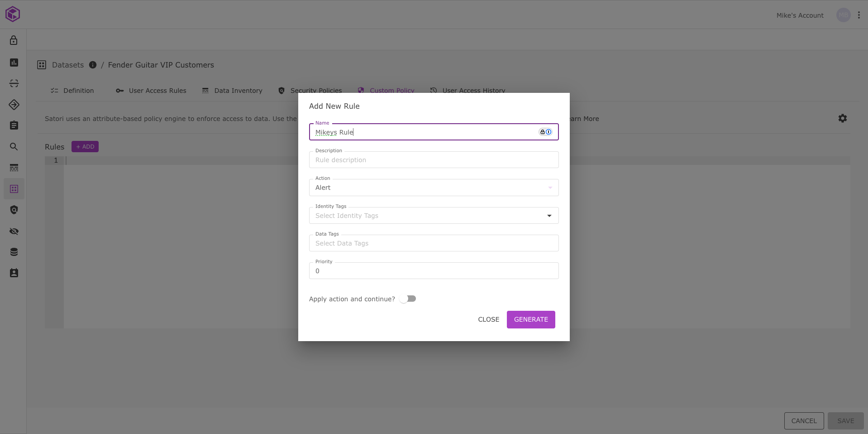Select the Custom Policy tab
868x434 pixels.
tap(386, 91)
